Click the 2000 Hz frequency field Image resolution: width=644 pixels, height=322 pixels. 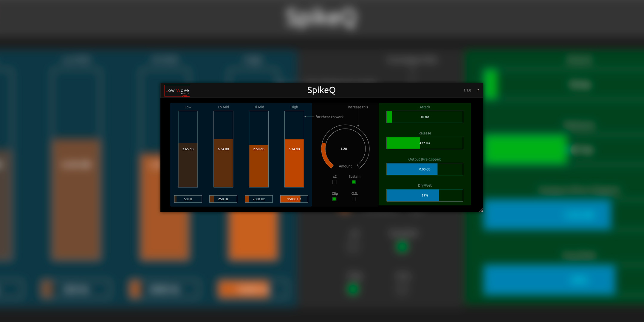pyautogui.click(x=259, y=199)
